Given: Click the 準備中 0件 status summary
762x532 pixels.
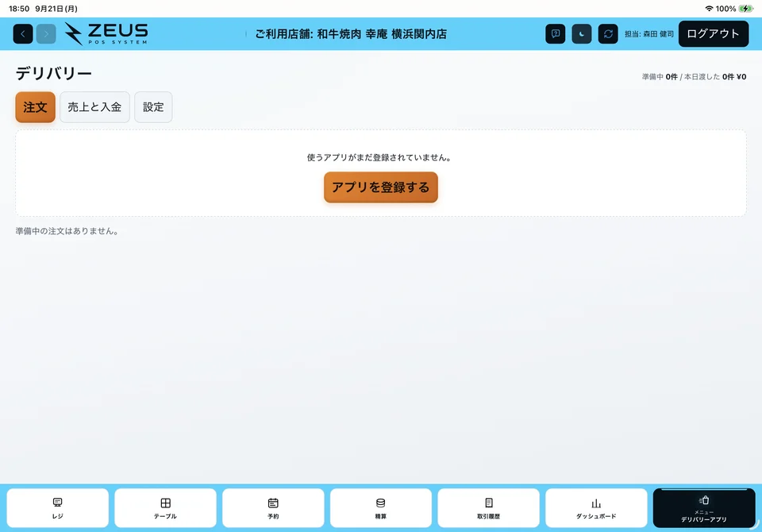Looking at the screenshot, I should [660, 77].
